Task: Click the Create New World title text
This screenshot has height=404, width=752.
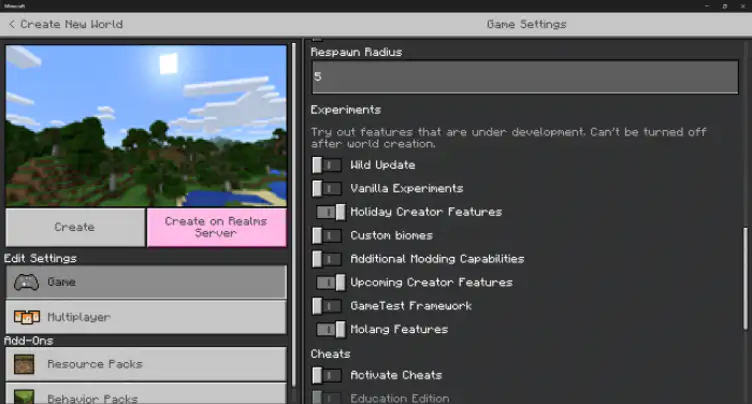Action: click(71, 24)
